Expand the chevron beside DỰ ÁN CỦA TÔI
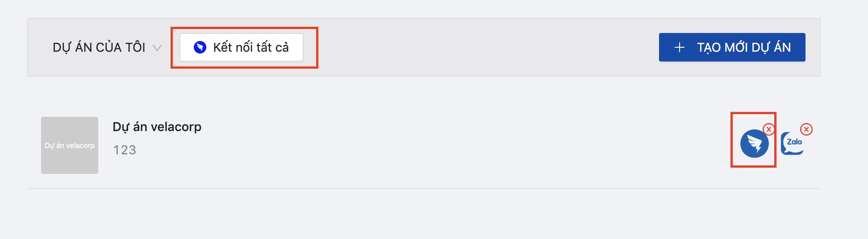The height and width of the screenshot is (239, 868). [x=157, y=48]
